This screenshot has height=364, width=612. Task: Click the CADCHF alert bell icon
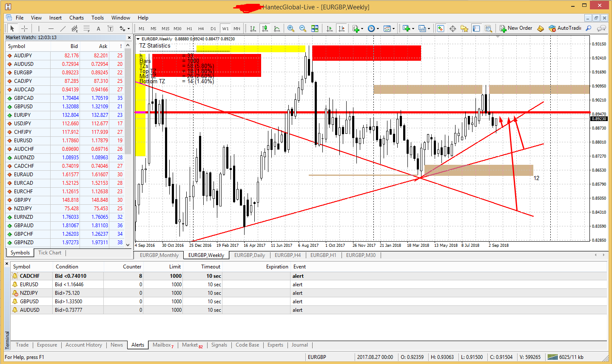[x=15, y=276]
